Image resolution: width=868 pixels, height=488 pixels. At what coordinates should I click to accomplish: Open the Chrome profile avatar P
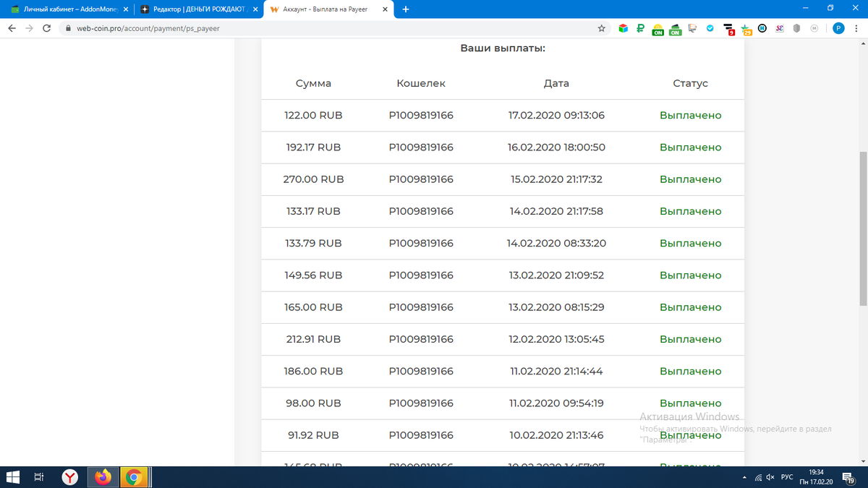tap(838, 28)
